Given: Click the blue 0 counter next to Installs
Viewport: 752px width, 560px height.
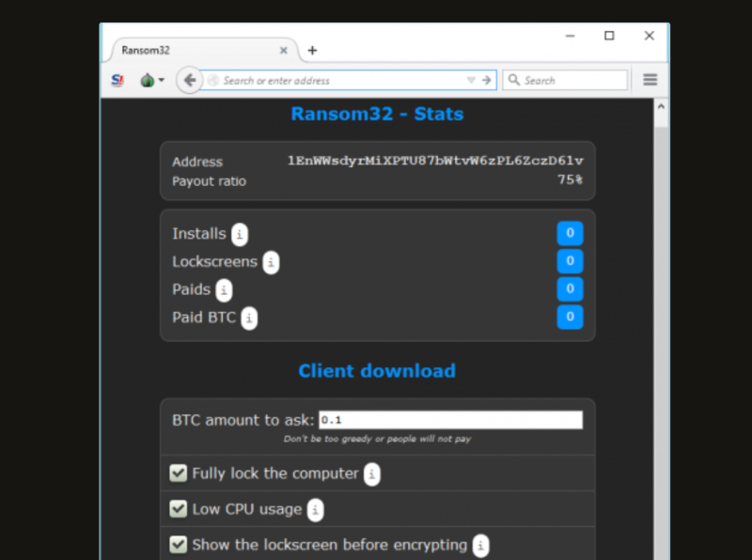Looking at the screenshot, I should click(x=570, y=233).
